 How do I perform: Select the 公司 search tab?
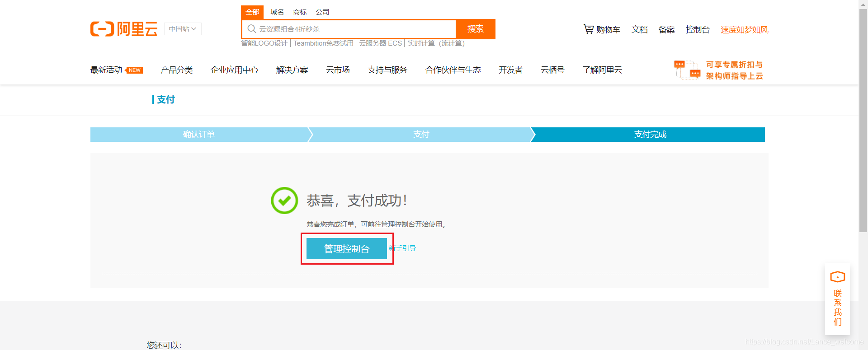(x=322, y=12)
